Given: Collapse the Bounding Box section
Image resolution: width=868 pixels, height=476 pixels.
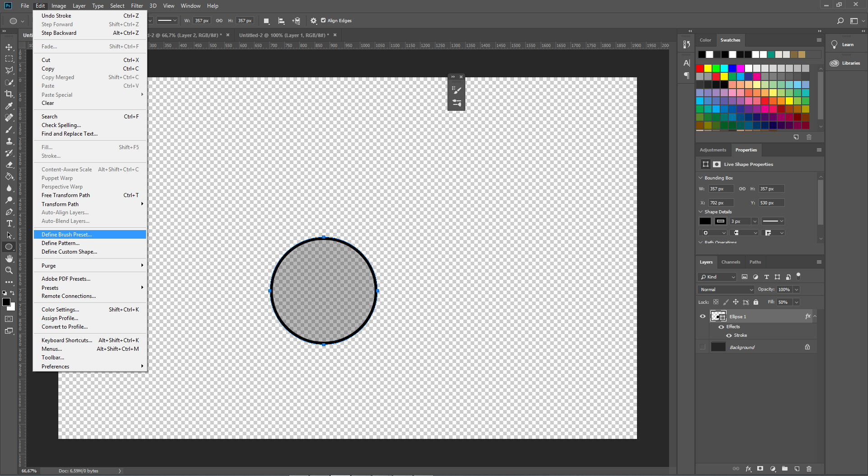Looking at the screenshot, I should (701, 178).
